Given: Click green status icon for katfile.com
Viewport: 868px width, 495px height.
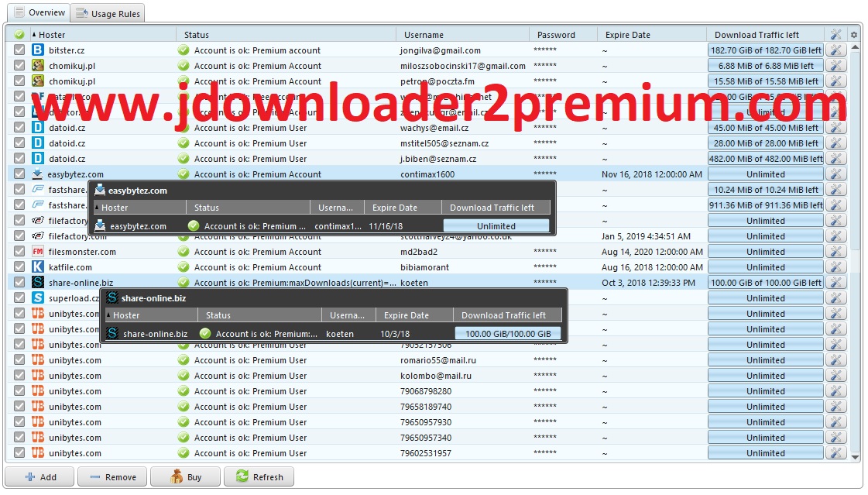Looking at the screenshot, I should [184, 267].
